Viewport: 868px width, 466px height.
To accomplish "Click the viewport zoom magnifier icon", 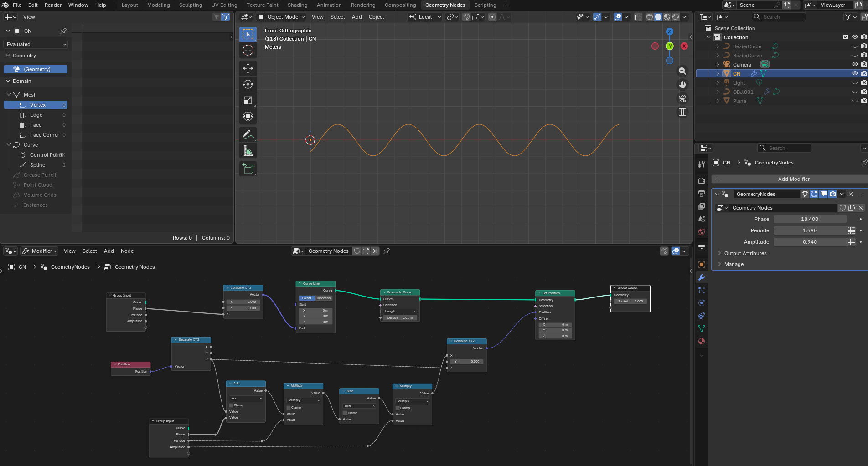I will point(682,71).
